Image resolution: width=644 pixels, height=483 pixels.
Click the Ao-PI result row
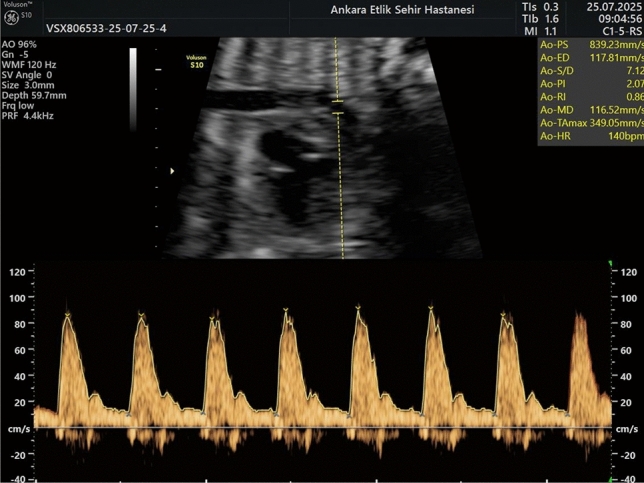tap(591, 84)
